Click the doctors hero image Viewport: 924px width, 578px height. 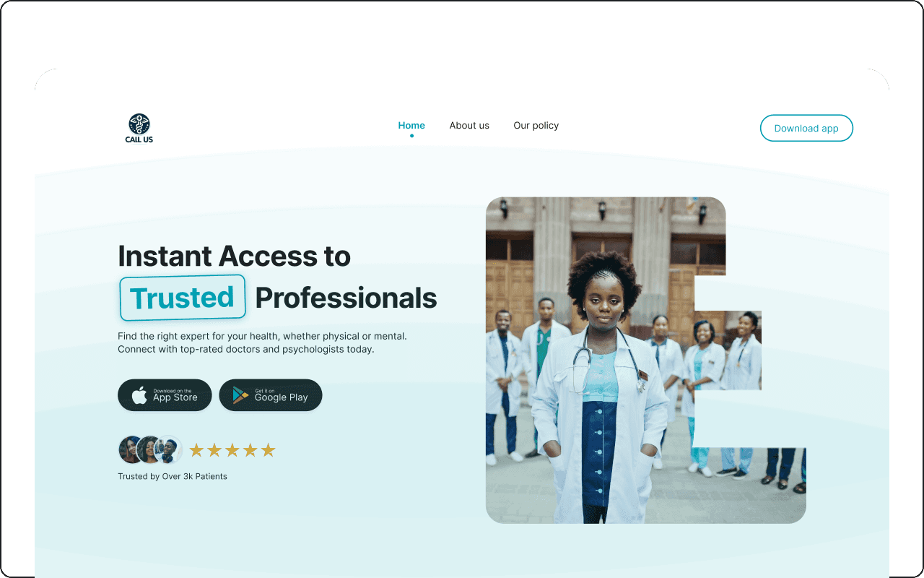pos(645,360)
